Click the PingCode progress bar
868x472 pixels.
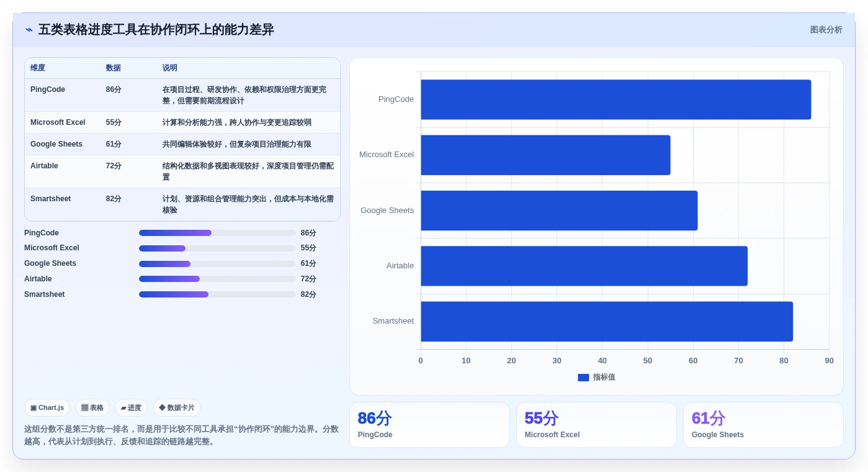[x=217, y=233]
